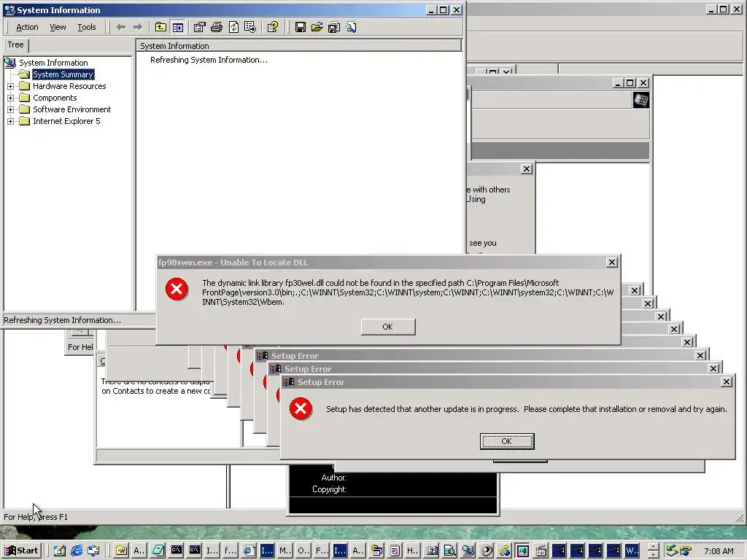Click the Print icon in toolbar

[x=216, y=27]
